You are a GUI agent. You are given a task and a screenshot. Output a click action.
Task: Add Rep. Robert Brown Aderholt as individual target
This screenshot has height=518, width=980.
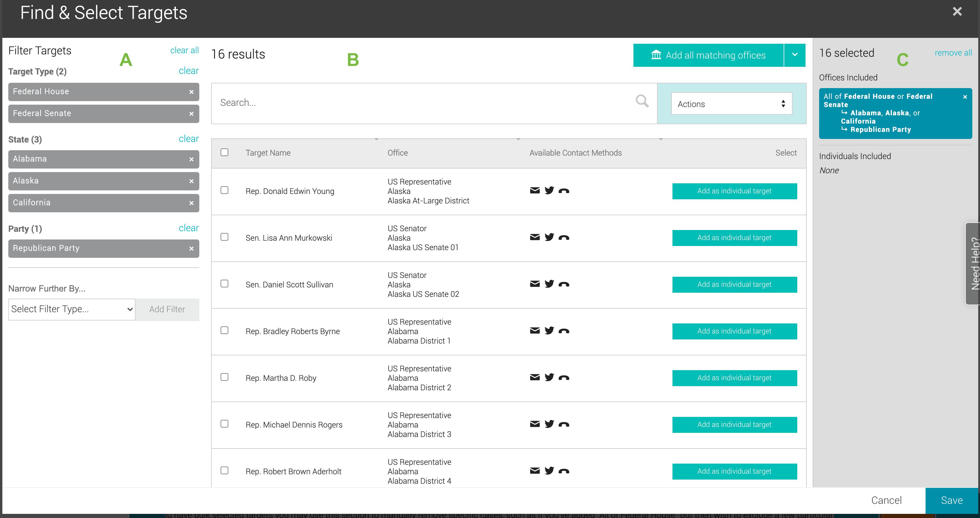tap(734, 471)
